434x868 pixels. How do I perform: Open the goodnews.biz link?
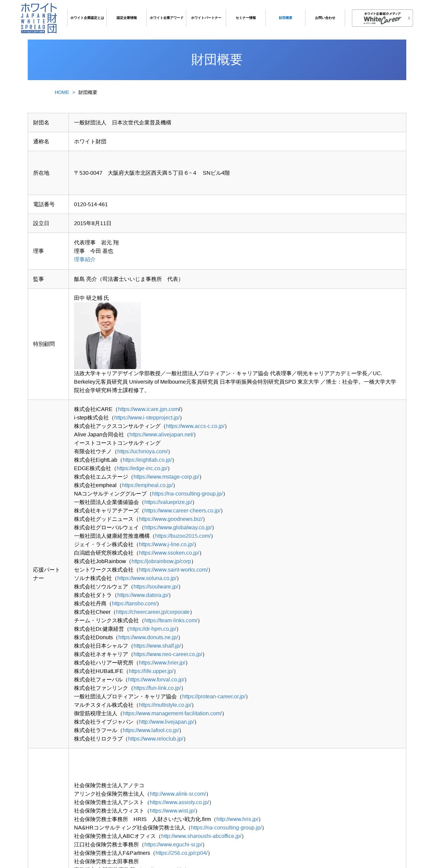click(171, 519)
